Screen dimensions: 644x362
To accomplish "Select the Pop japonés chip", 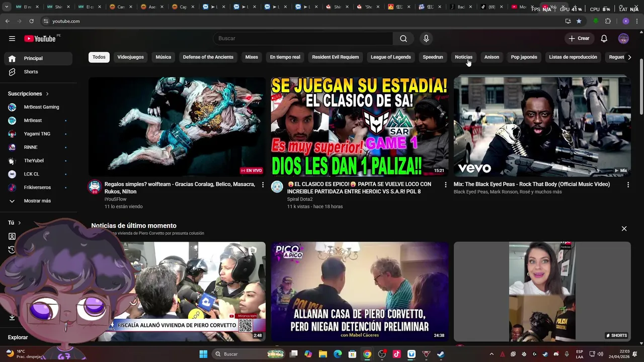I will pyautogui.click(x=524, y=57).
